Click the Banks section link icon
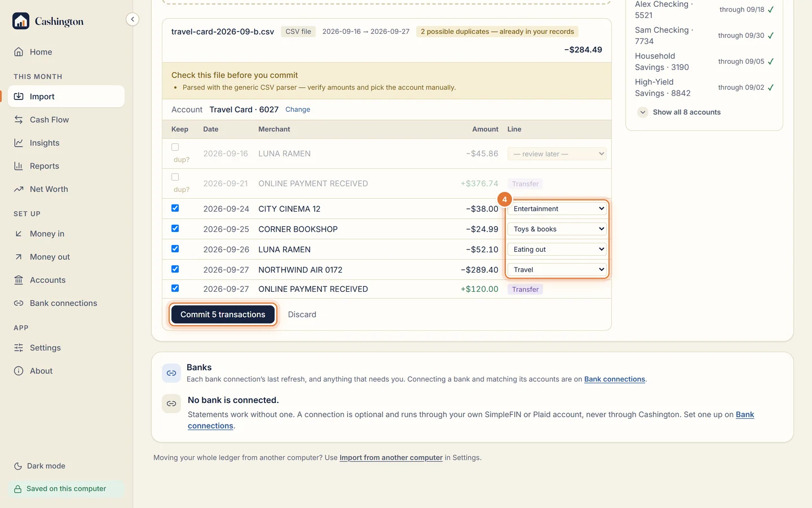 tap(171, 373)
